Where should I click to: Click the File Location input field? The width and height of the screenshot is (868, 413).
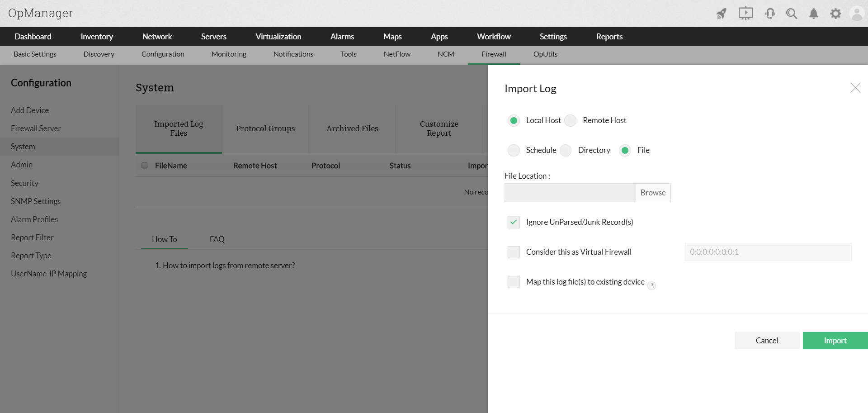click(x=570, y=193)
